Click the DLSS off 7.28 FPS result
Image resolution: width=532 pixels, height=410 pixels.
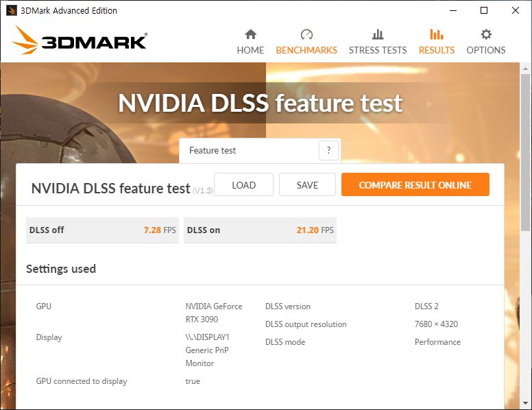tap(102, 230)
